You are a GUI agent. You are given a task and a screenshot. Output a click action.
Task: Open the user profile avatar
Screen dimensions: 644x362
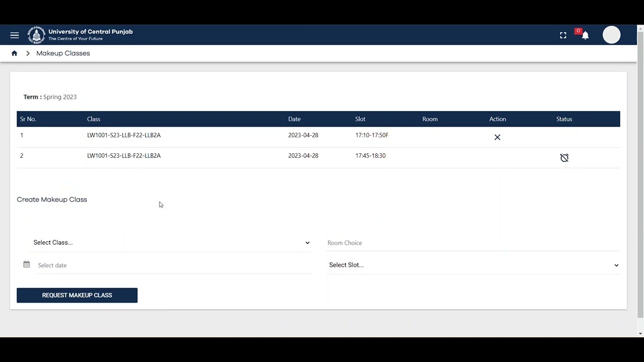(x=611, y=35)
